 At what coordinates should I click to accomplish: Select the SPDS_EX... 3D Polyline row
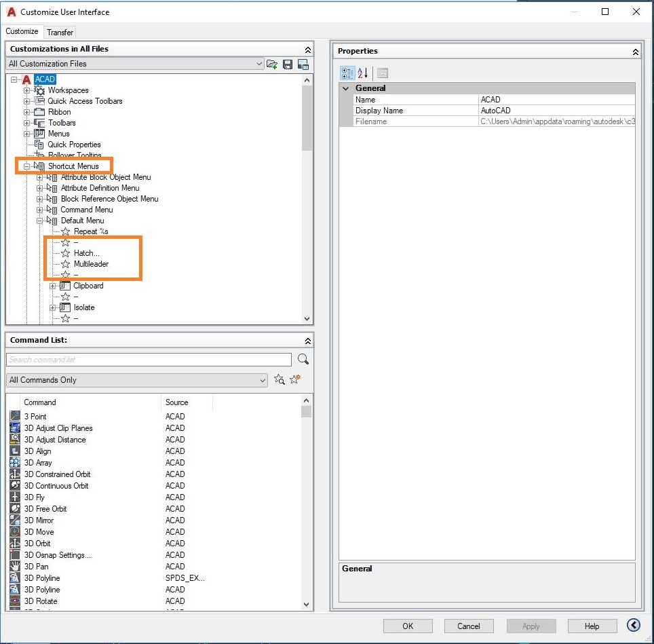click(107, 577)
